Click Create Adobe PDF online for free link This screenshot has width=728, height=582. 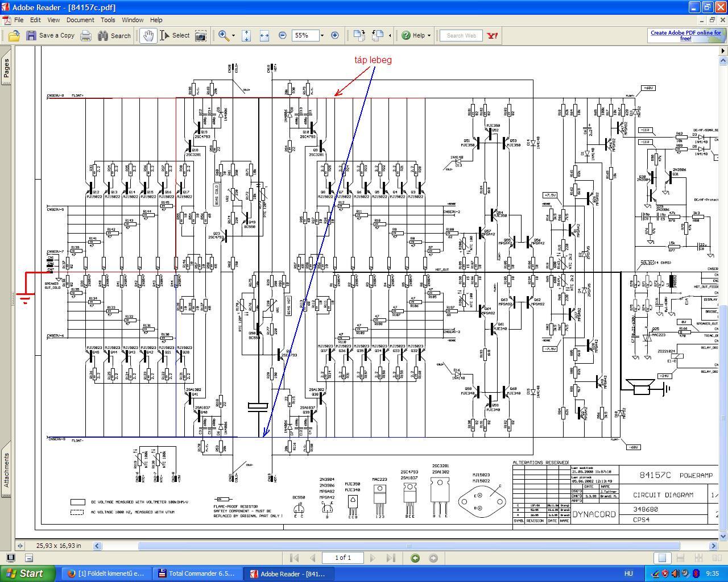pyautogui.click(x=686, y=35)
